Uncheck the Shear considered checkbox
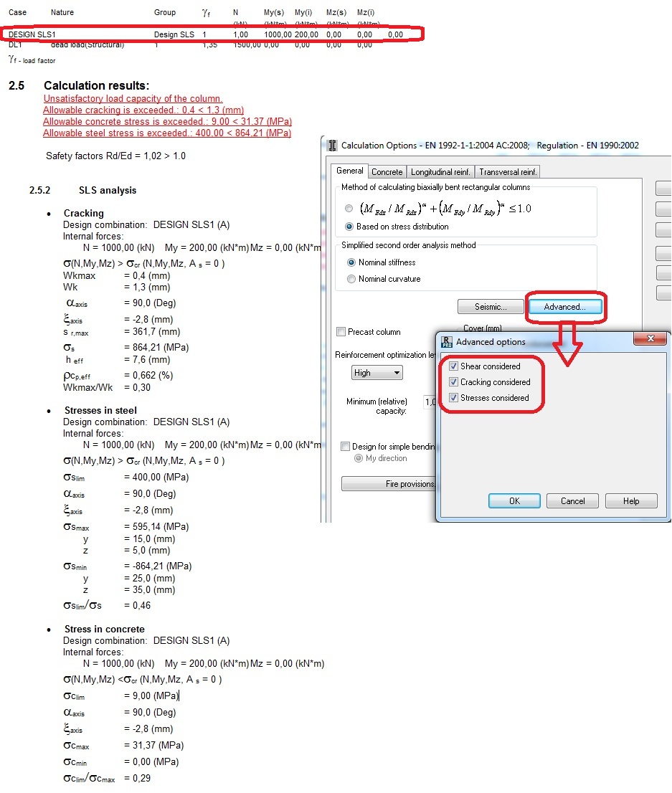This screenshot has height=793, width=672. click(x=454, y=366)
